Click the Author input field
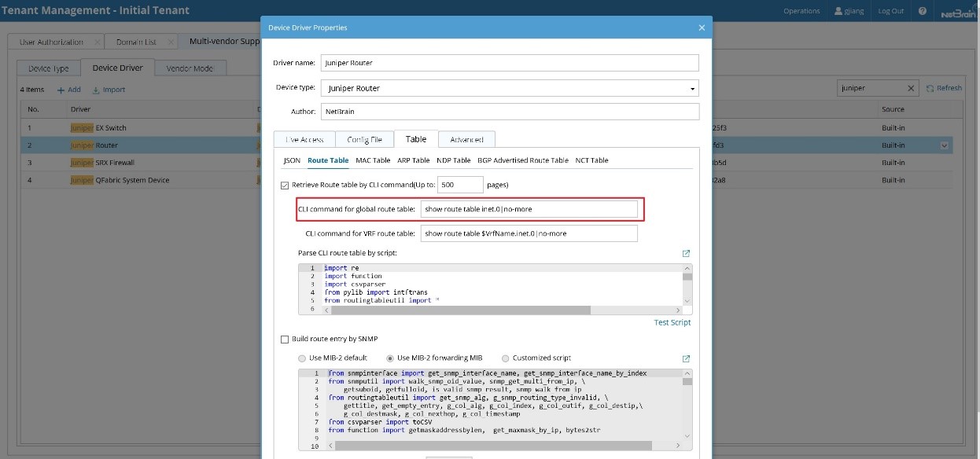The height and width of the screenshot is (459, 980). pyautogui.click(x=510, y=112)
